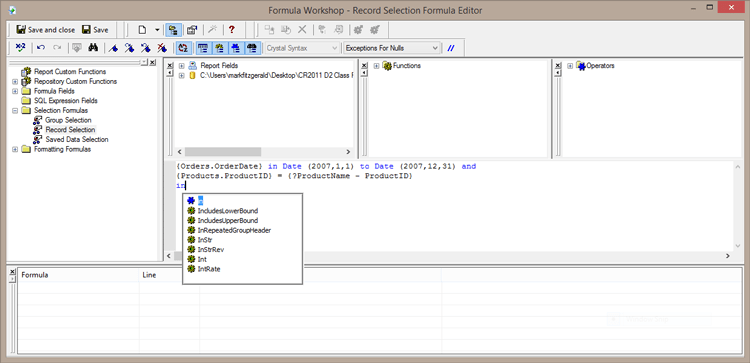Click fields panel scroll right arrow

(348, 152)
